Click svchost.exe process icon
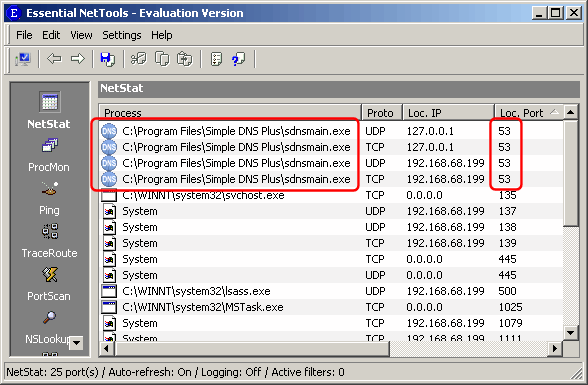The width and height of the screenshot is (588, 385). (x=109, y=195)
